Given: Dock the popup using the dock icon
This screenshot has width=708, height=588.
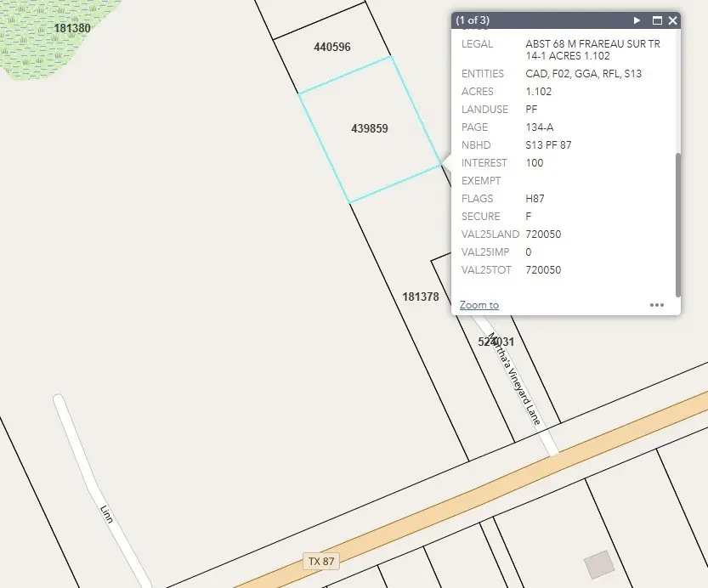Looking at the screenshot, I should [657, 20].
